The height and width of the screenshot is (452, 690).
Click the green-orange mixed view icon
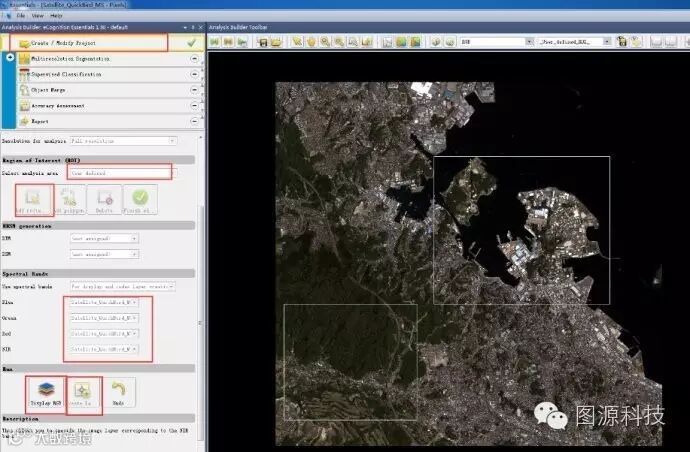[x=415, y=42]
